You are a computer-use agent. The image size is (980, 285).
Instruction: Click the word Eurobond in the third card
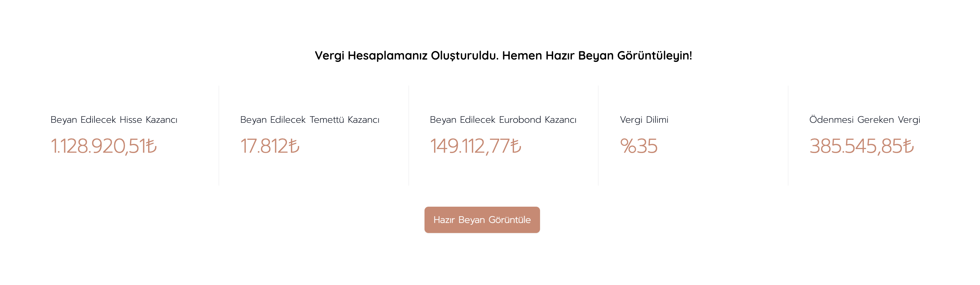coord(520,120)
